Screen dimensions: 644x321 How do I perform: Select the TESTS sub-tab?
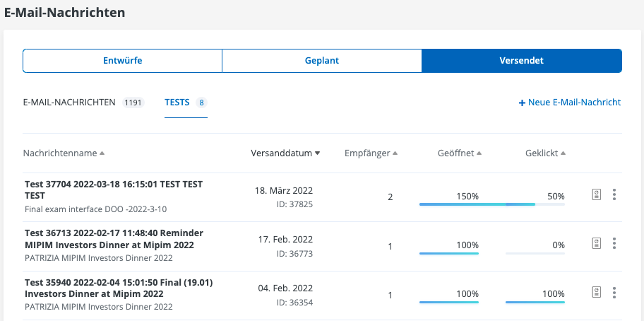coord(177,103)
